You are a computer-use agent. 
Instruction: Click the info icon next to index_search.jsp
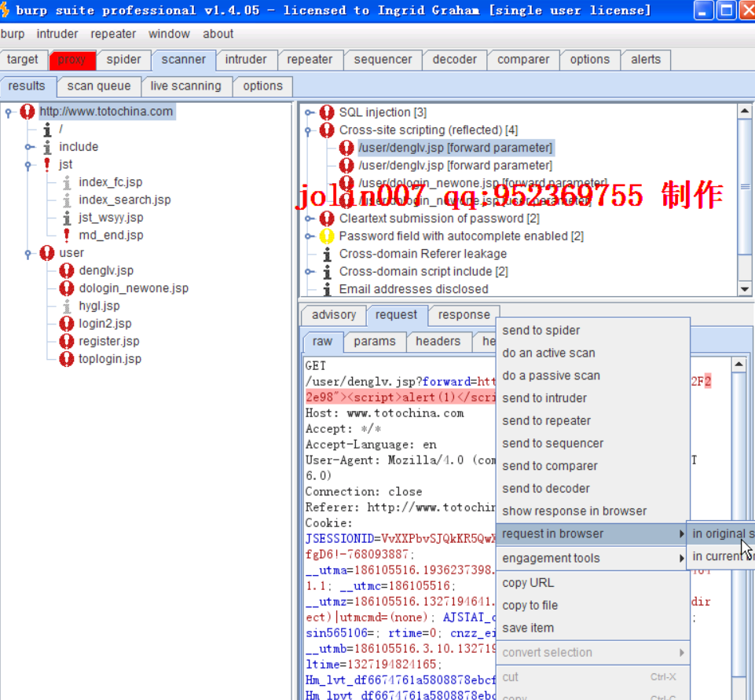coord(67,200)
